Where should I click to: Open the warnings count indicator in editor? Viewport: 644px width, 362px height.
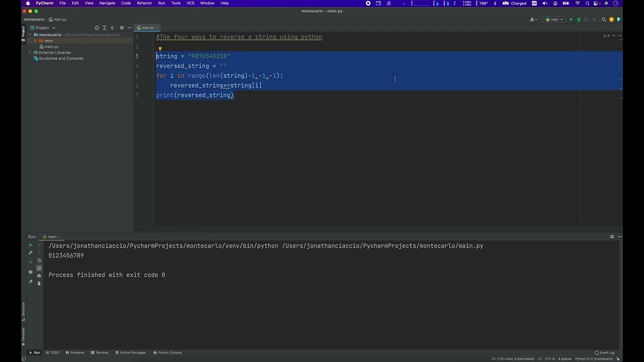pyautogui.click(x=607, y=36)
